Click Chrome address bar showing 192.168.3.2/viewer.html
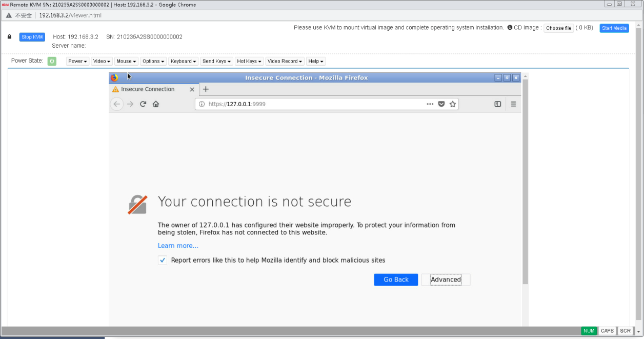Screen dimensions: 644x339 (x=70, y=15)
